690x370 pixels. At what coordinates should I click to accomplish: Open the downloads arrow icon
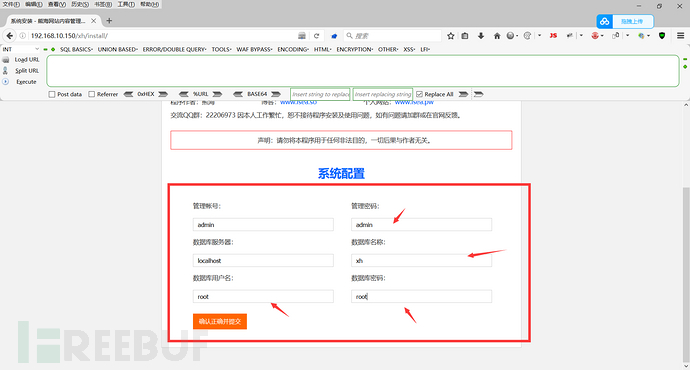point(481,36)
